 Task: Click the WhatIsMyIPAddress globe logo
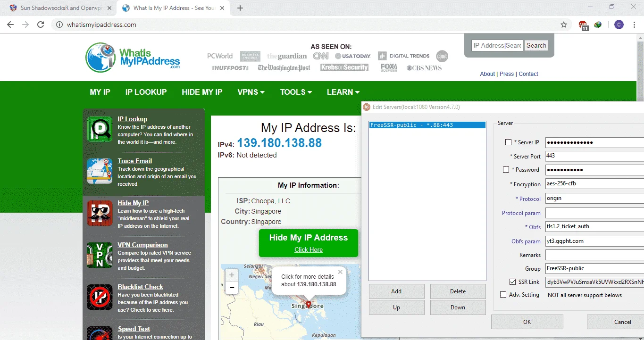pyautogui.click(x=100, y=58)
